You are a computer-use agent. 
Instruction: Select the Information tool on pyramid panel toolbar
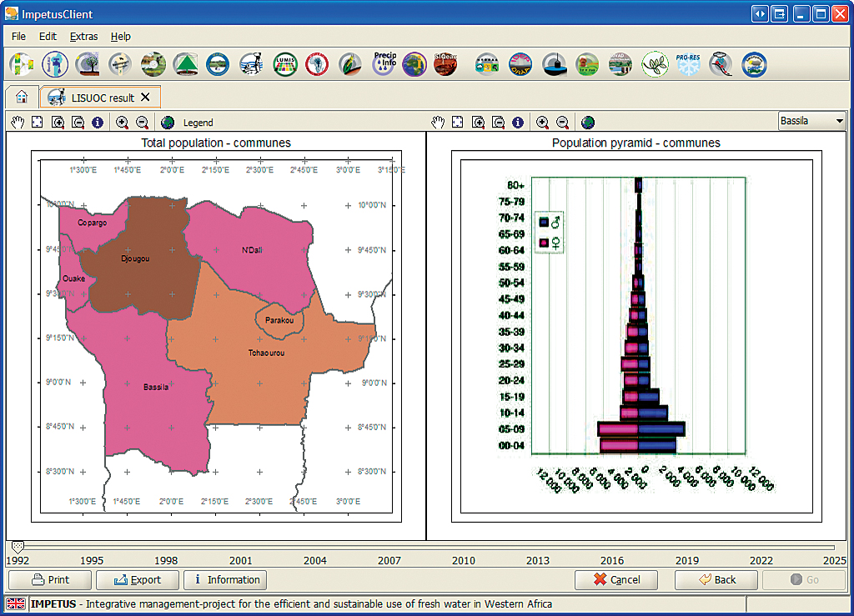tap(518, 123)
